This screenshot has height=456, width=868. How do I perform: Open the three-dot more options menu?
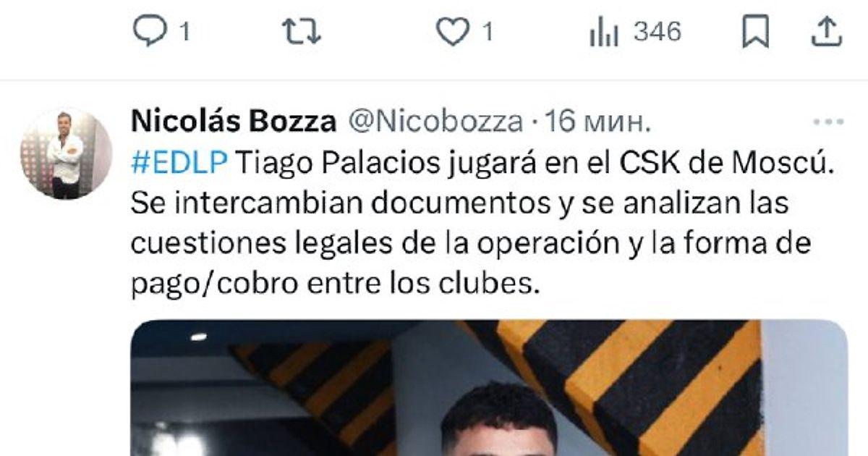pos(829,122)
